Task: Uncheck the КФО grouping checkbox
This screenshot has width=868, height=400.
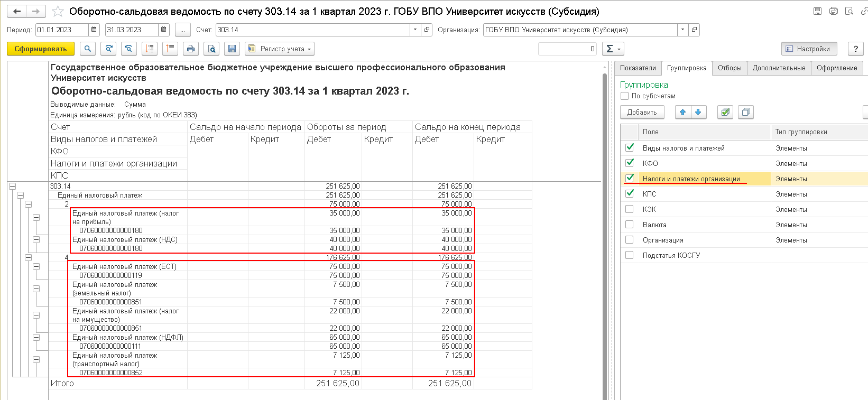Action: pyautogui.click(x=630, y=163)
